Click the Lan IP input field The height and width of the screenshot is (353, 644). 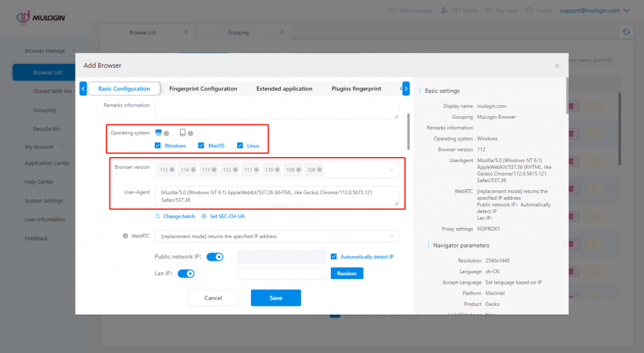(282, 273)
